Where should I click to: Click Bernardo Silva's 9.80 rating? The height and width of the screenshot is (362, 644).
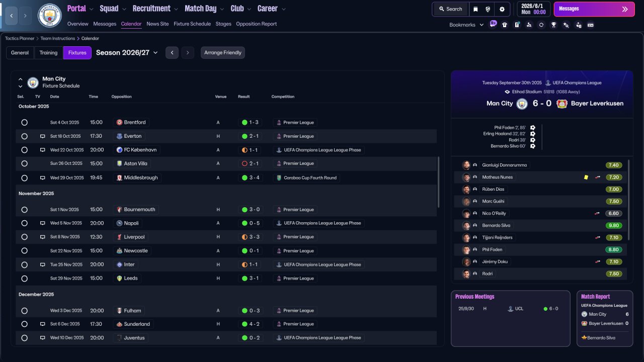click(614, 225)
